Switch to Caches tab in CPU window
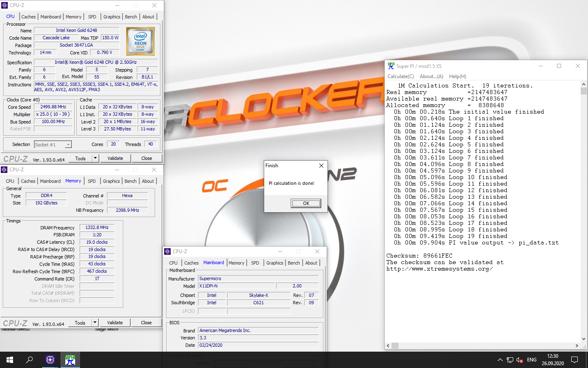Viewport: 588px width, 368px height. 29,17
